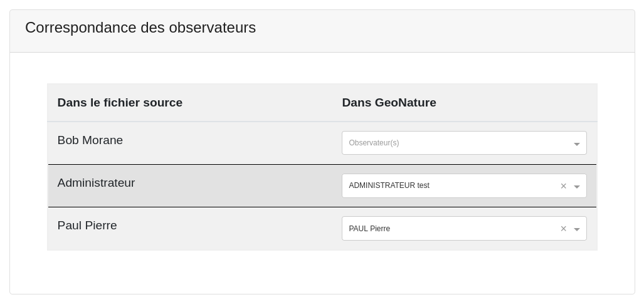Click the Observateur(s) placeholder text
This screenshot has height=302, width=644.
coord(374,143)
